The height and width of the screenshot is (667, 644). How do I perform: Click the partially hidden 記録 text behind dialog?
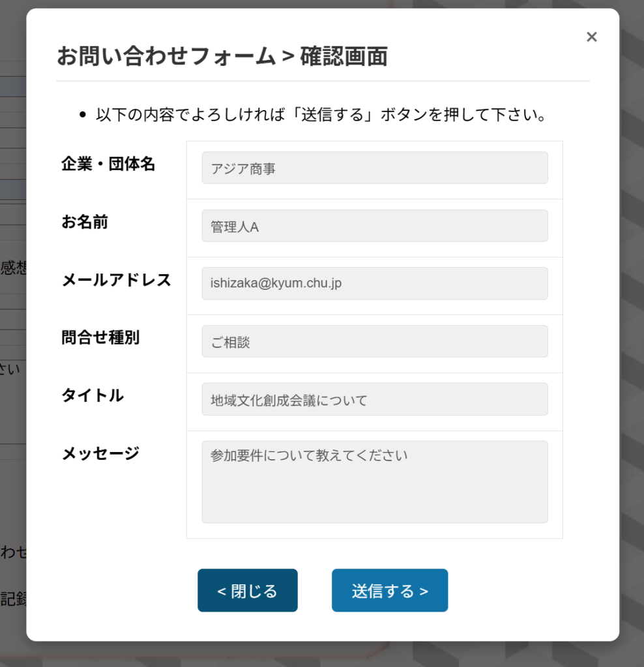tap(13, 599)
